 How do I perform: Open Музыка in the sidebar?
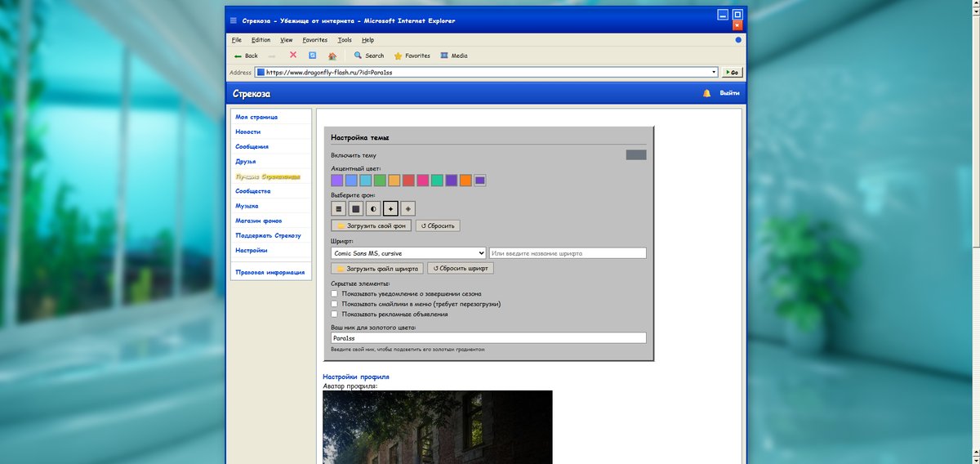[x=247, y=206]
